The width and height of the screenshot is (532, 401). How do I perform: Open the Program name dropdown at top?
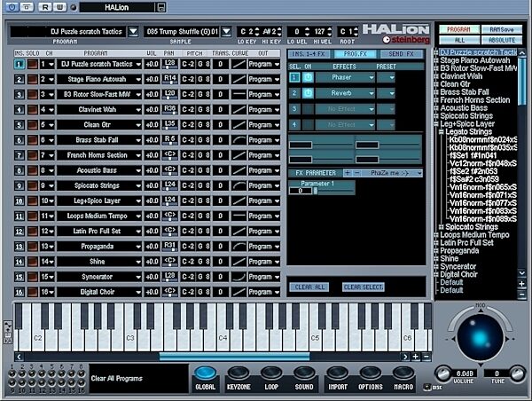pos(133,32)
